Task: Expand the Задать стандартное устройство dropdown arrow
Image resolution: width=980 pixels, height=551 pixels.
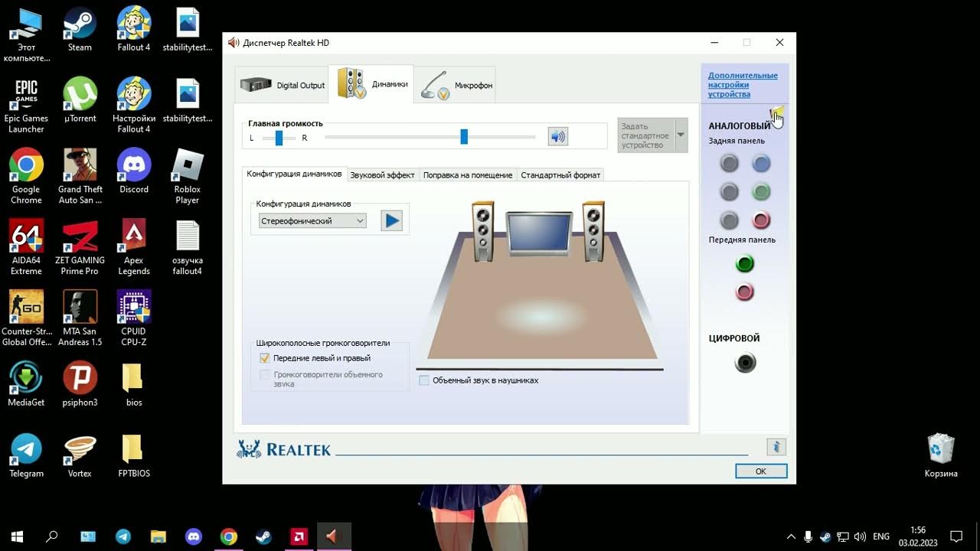Action: 681,135
